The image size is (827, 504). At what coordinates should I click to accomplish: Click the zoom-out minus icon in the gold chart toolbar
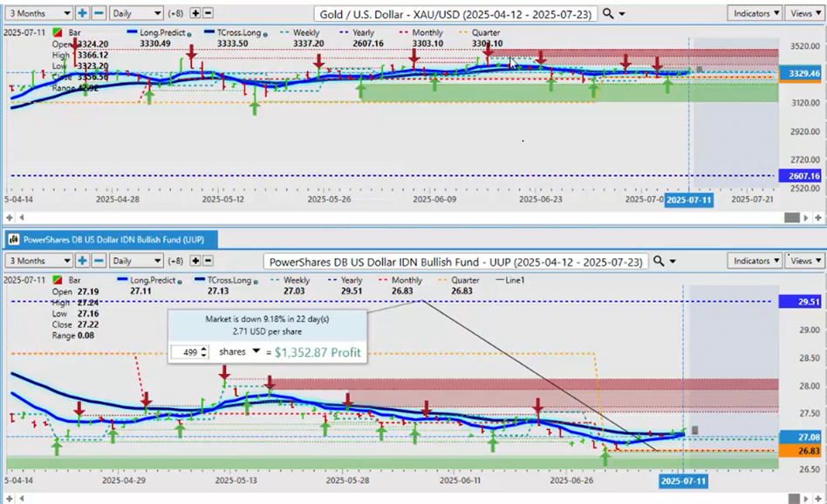coord(99,14)
